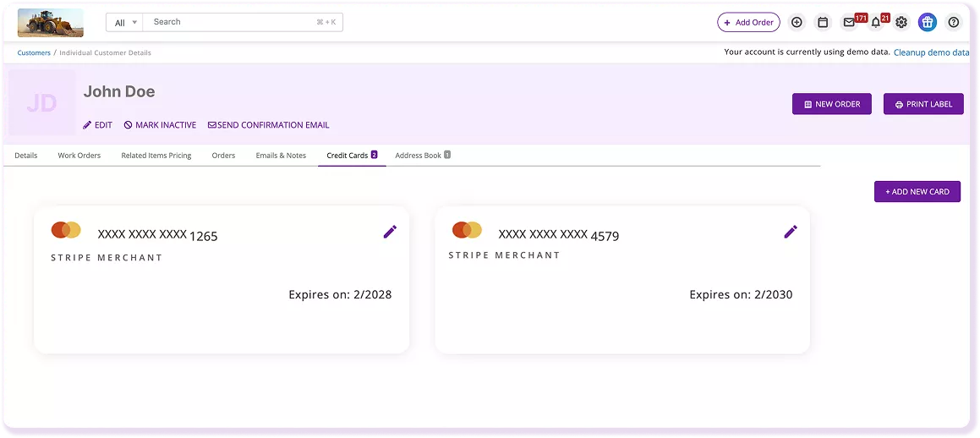
Task: Click Expires on: 2/2030 text
Action: pos(741,294)
